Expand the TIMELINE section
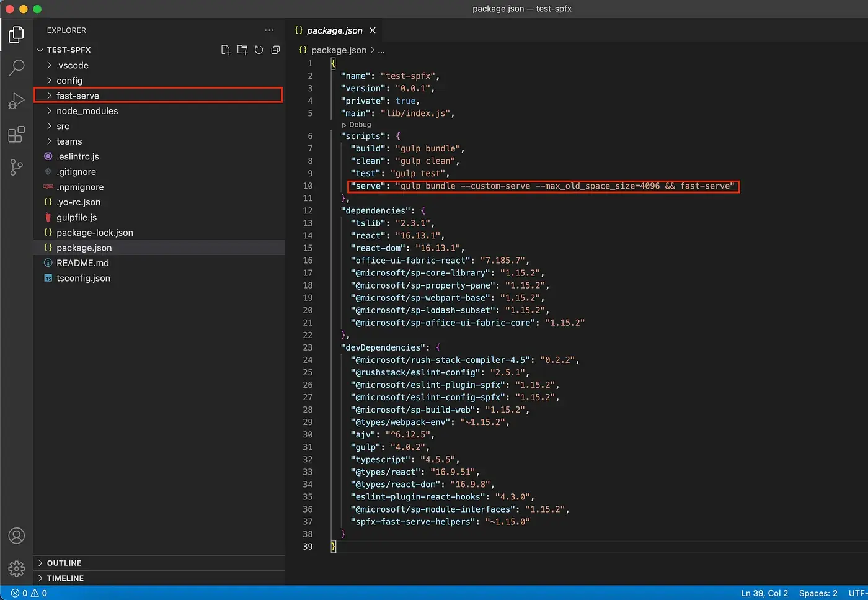This screenshot has width=868, height=600. [x=159, y=578]
